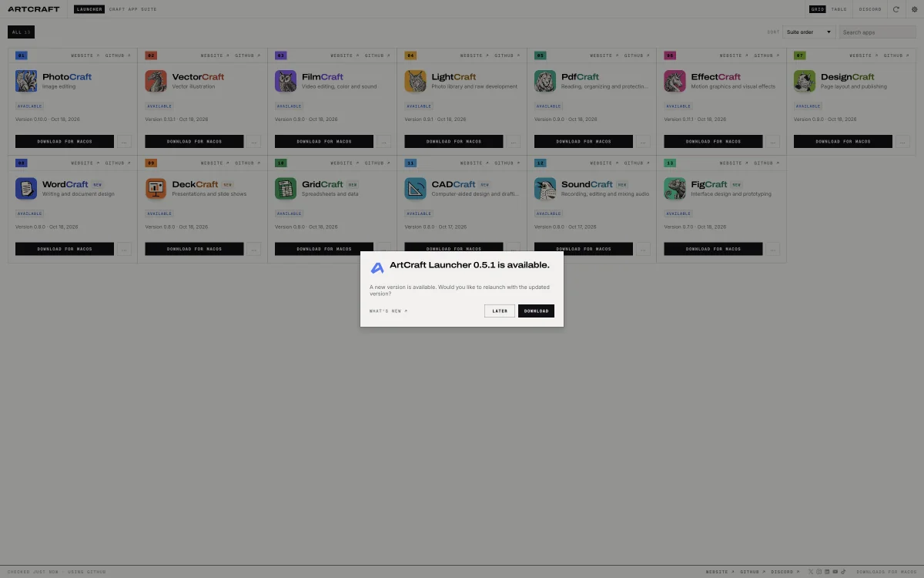This screenshot has height=578, width=924.
Task: Open FigCraft's GitHub link
Action: [766, 163]
